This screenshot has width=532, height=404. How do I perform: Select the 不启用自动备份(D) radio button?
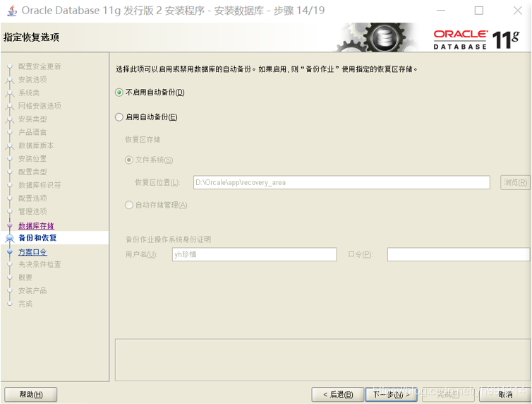(119, 93)
